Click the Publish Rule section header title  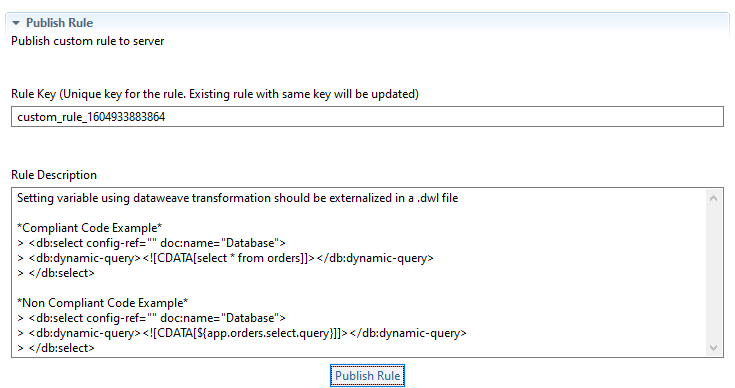point(60,22)
